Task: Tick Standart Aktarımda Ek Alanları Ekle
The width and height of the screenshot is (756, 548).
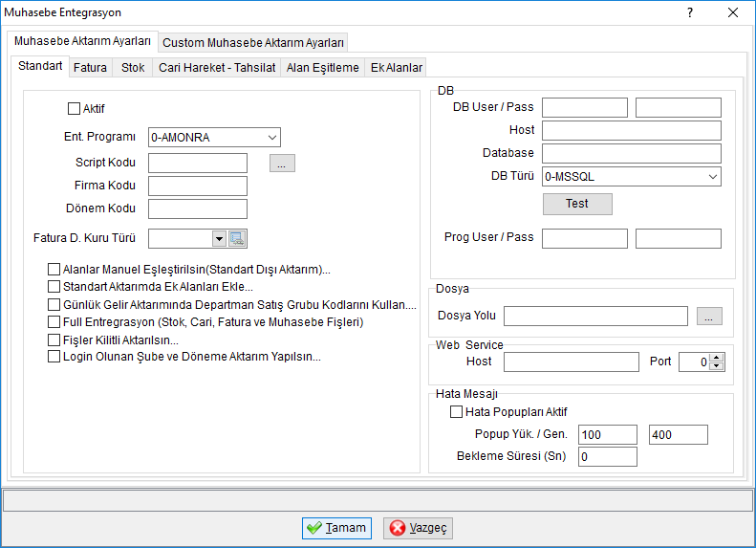Action: pos(54,287)
